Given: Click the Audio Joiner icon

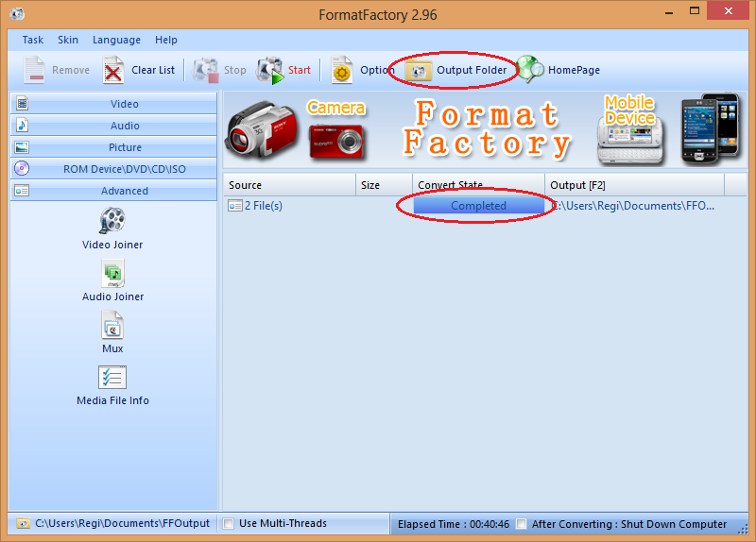Looking at the screenshot, I should click(112, 273).
